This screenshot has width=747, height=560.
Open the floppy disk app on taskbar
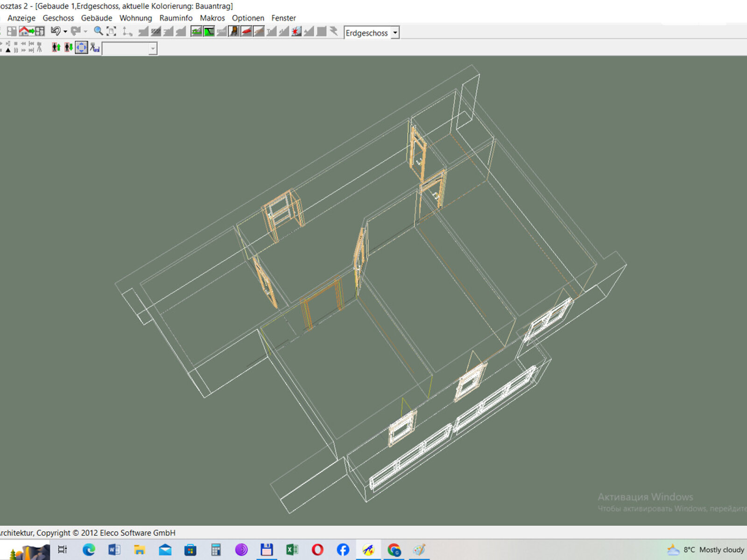pyautogui.click(x=267, y=550)
